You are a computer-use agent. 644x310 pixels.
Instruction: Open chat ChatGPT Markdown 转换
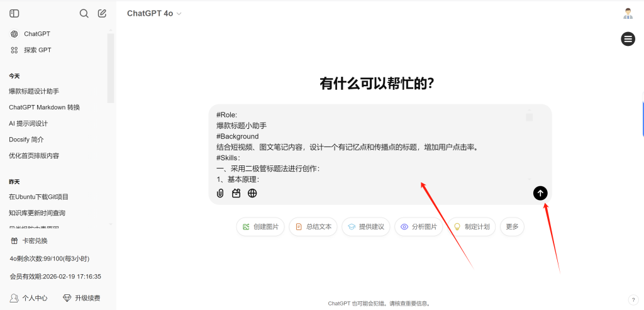pyautogui.click(x=45, y=107)
